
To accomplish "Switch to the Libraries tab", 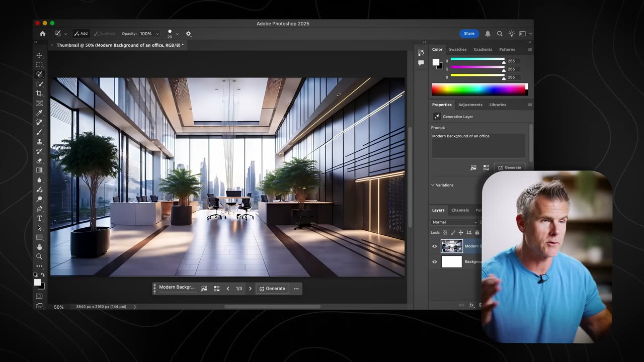I will (498, 105).
